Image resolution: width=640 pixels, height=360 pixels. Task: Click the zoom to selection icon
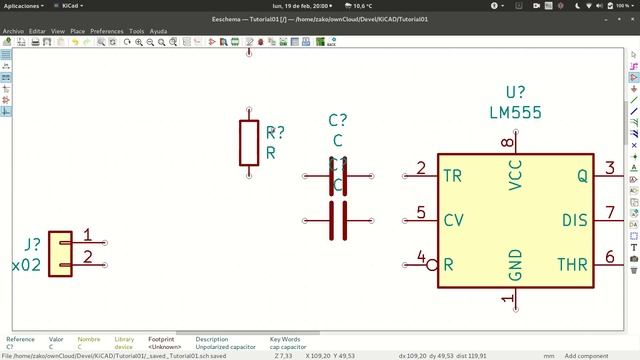click(x=173, y=42)
